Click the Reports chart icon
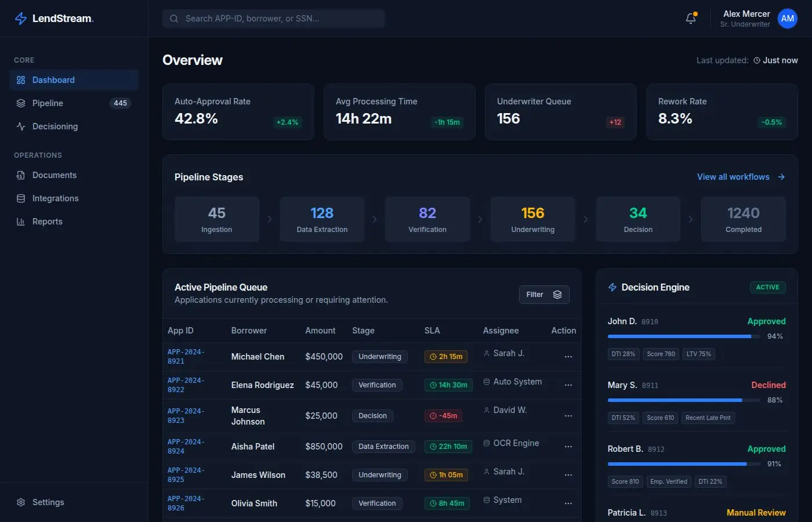This screenshot has width=812, height=522. [21, 222]
